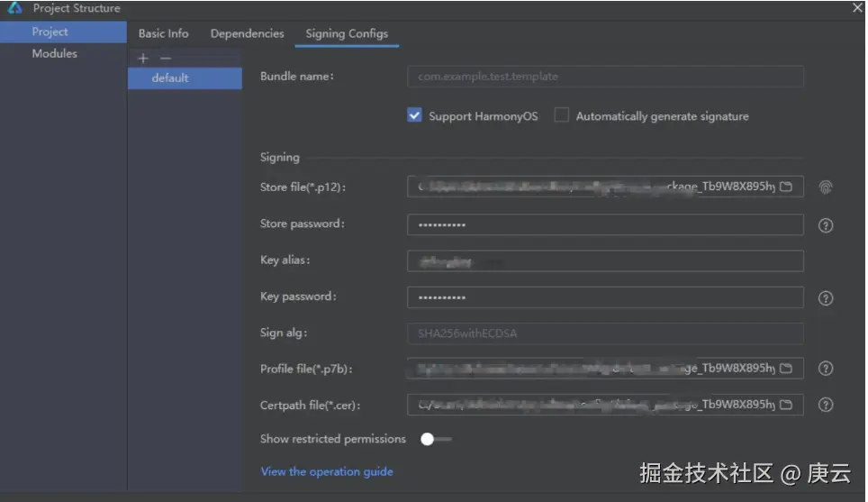
Task: Open help for Certpath file
Action: tap(826, 405)
